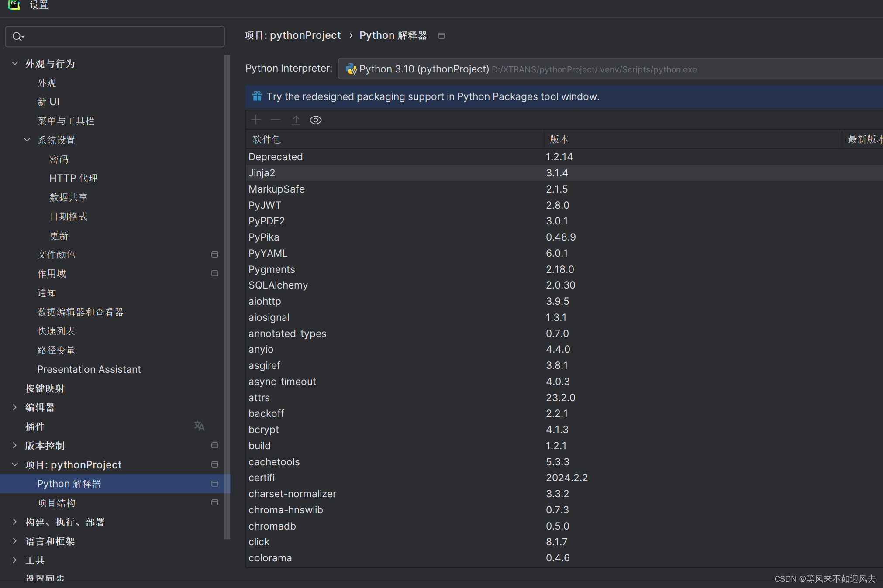This screenshot has height=588, width=883.
Task: Click project marker icon on 项目结构 row
Action: (x=214, y=502)
